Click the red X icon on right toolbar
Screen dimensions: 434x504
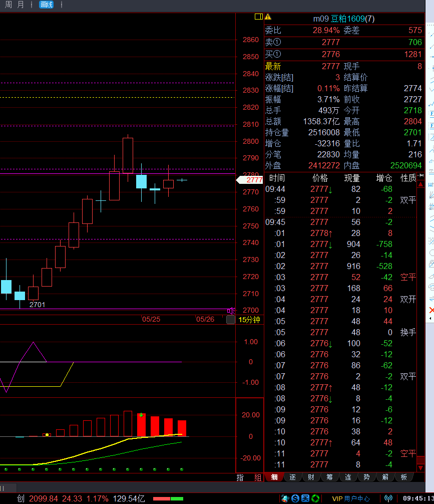(x=431, y=311)
